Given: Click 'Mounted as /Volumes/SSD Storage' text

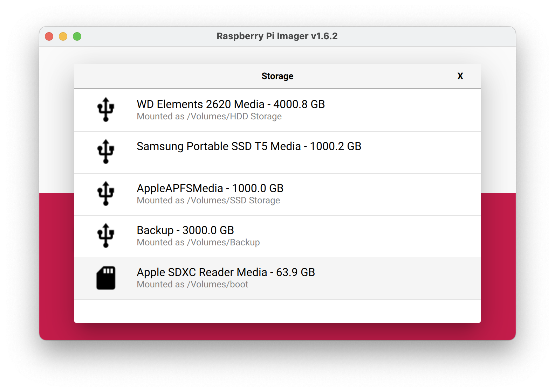Looking at the screenshot, I should (208, 201).
